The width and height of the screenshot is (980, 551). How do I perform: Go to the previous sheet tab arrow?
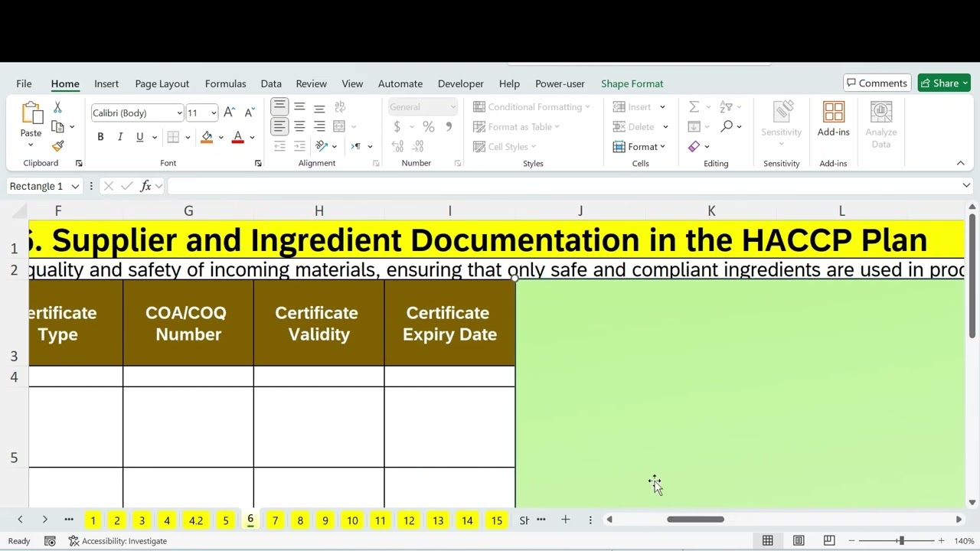click(20, 520)
